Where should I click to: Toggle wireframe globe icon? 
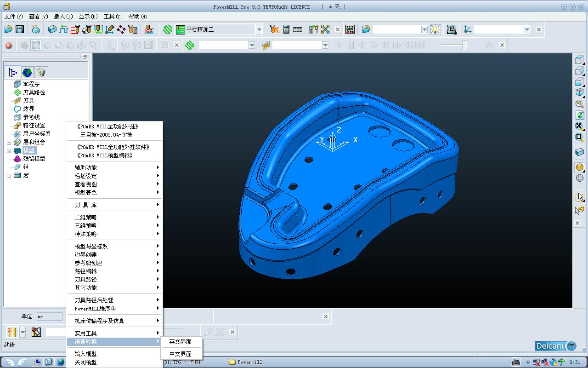(579, 178)
